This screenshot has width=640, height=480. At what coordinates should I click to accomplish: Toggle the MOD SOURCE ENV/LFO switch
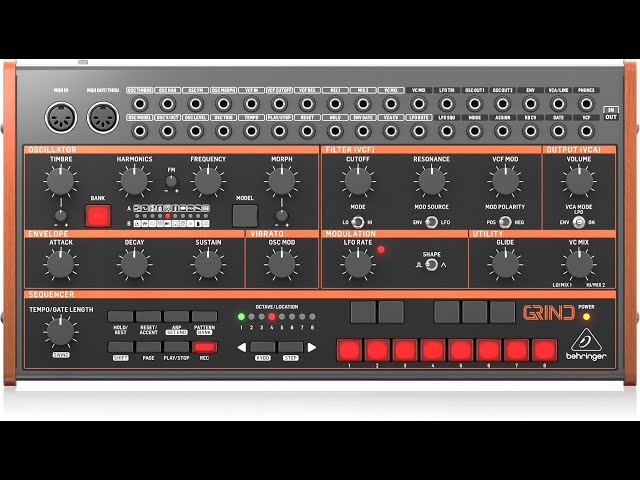431,222
